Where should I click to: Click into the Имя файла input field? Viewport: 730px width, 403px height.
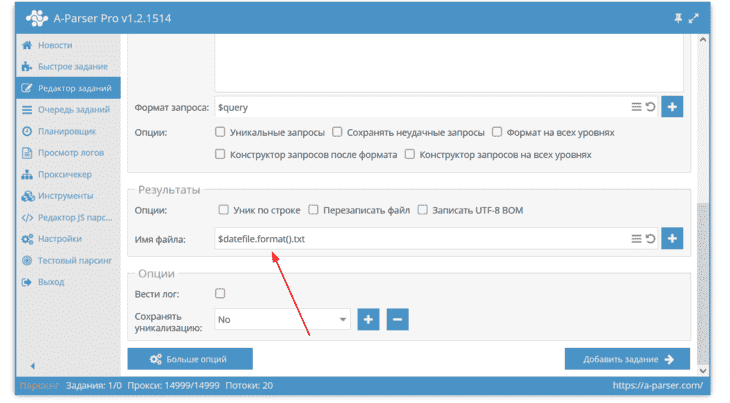[421, 239]
